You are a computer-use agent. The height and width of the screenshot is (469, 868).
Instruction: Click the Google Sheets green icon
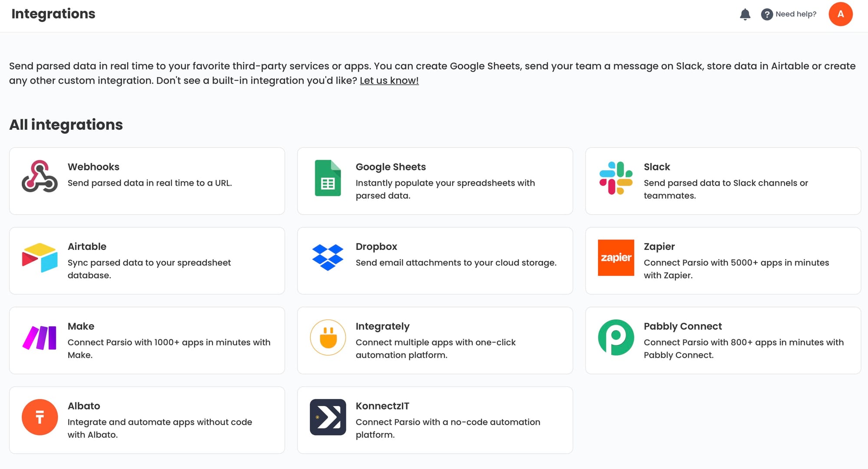(328, 178)
